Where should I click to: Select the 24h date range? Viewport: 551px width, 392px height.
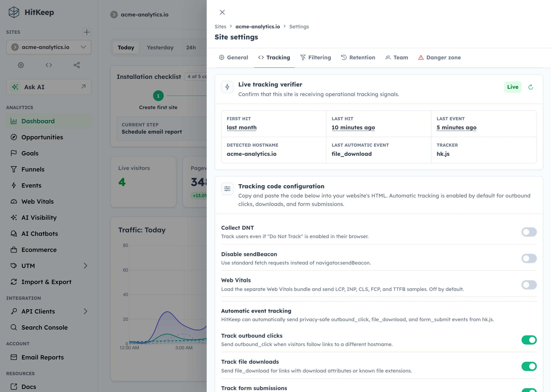pyautogui.click(x=191, y=47)
